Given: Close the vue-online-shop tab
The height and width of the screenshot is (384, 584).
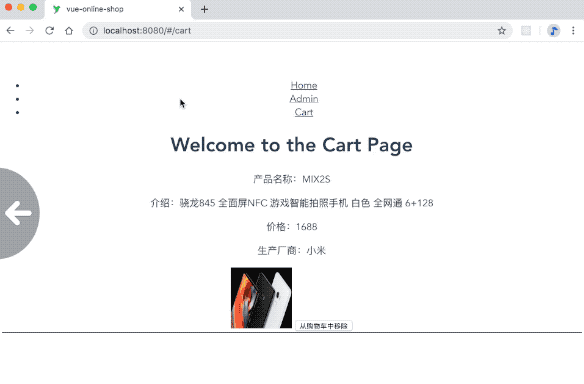Looking at the screenshot, I should (x=181, y=9).
